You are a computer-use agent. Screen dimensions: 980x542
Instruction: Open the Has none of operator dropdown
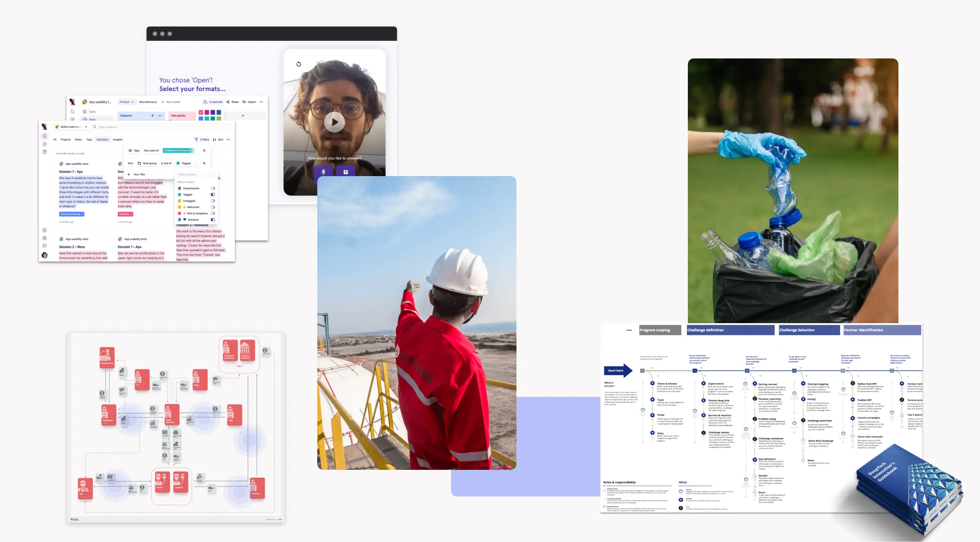(151, 151)
